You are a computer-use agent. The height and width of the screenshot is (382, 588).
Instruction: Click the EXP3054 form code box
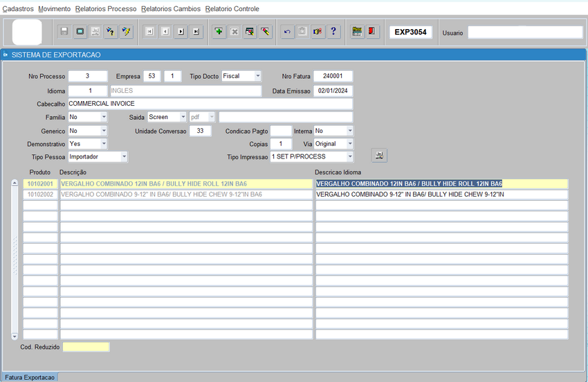pyautogui.click(x=411, y=33)
